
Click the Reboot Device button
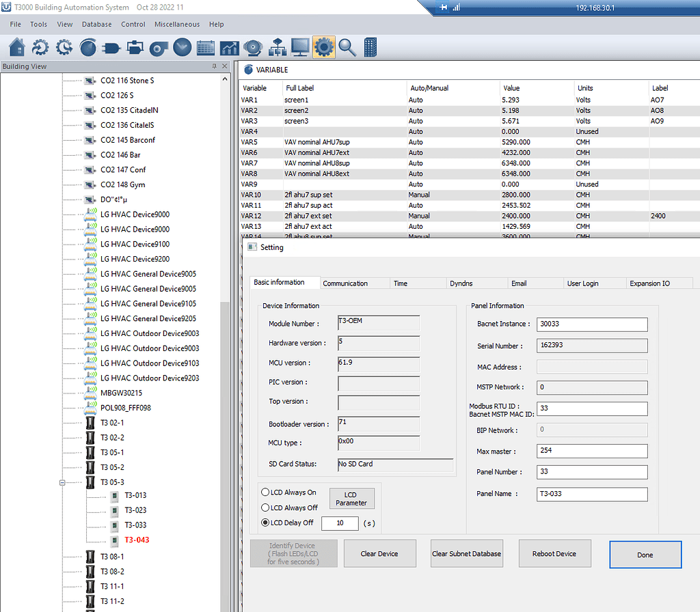554,553
